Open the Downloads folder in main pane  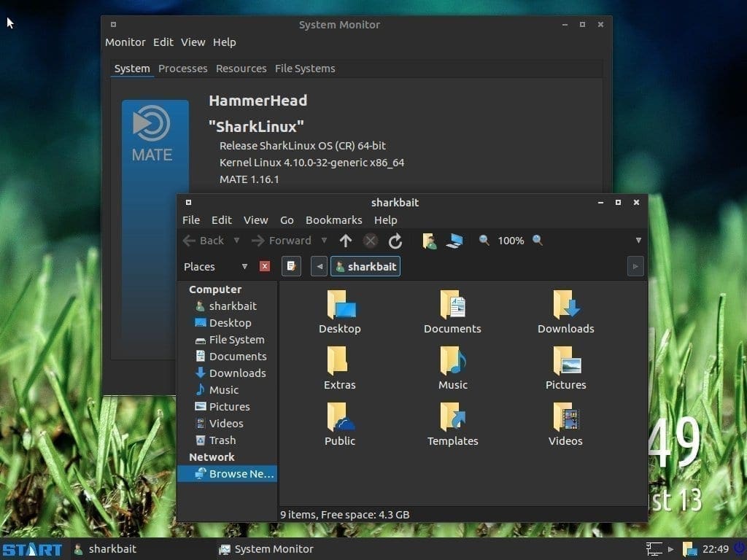565,311
